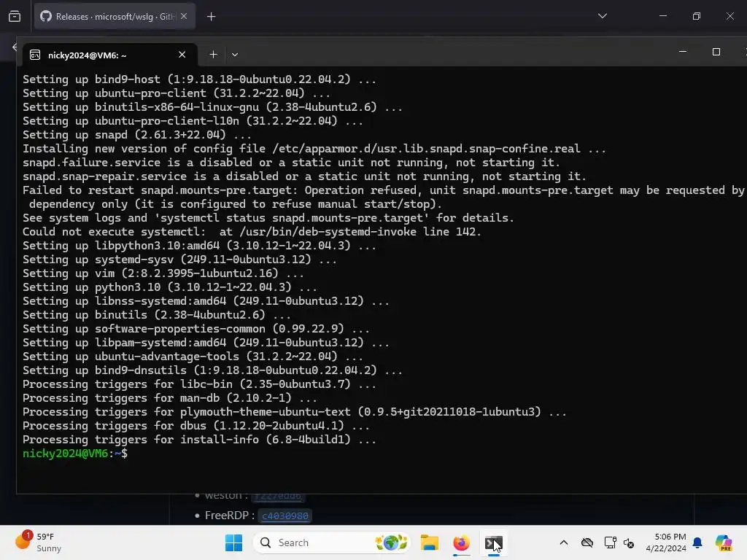Open the notifications bell icon
Viewport: 747px width, 560px height.
(x=697, y=542)
